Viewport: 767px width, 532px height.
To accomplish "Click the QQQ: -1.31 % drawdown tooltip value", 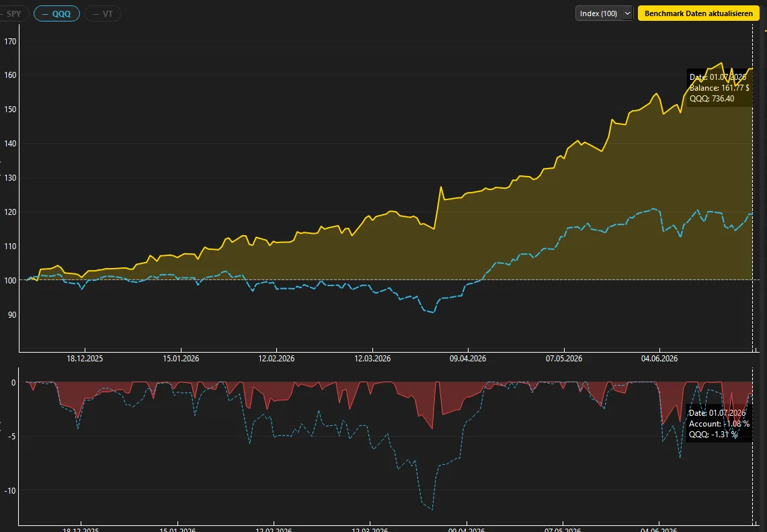I will coord(714,435).
